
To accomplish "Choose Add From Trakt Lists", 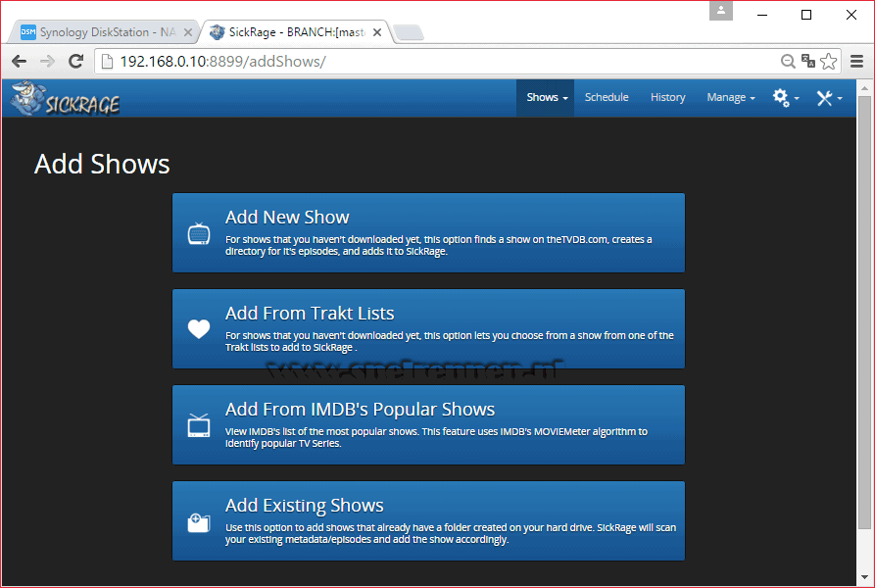I will 428,328.
